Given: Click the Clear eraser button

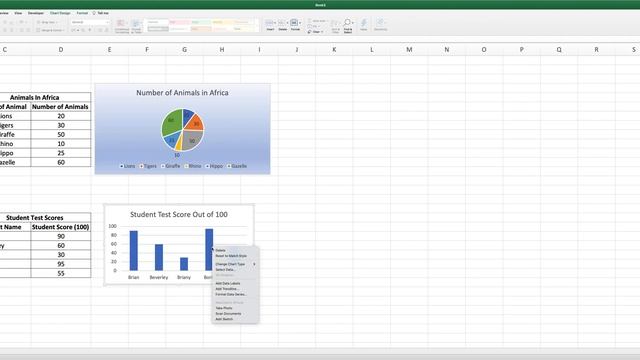Looking at the screenshot, I should (x=315, y=32).
